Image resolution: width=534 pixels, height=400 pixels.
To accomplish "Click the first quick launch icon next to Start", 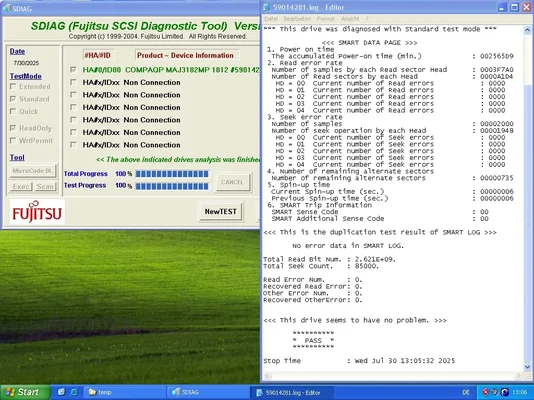I will pos(62,392).
